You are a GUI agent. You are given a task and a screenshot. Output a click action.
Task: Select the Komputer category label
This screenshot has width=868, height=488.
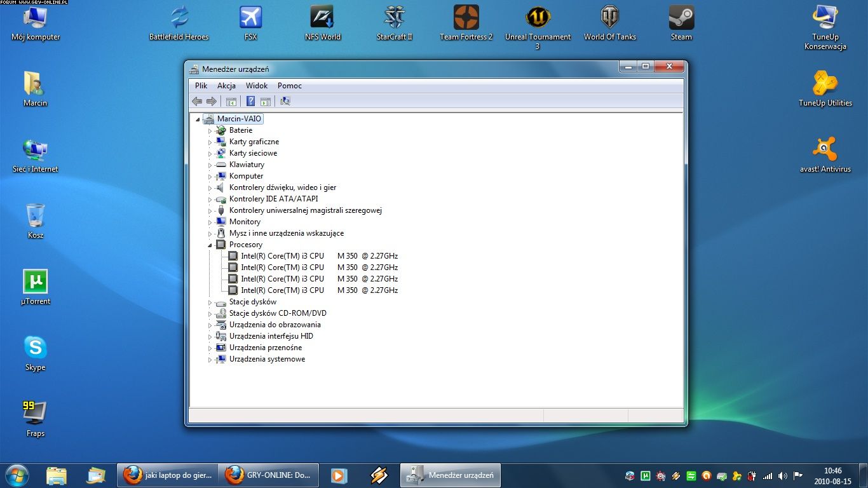(x=246, y=176)
